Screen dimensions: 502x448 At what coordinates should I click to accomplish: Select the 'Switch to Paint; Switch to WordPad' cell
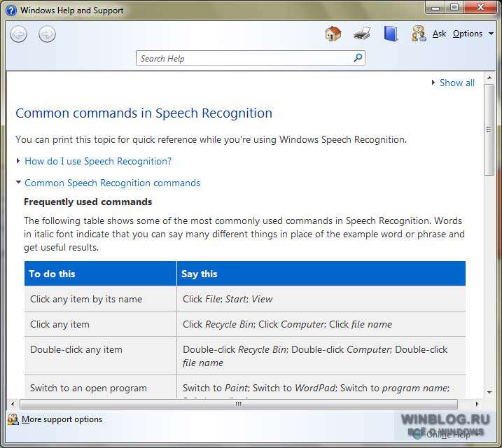[321, 387]
